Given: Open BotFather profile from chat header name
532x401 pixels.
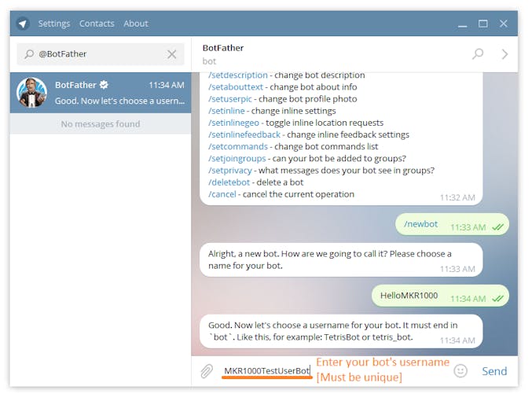Looking at the screenshot, I should [223, 48].
